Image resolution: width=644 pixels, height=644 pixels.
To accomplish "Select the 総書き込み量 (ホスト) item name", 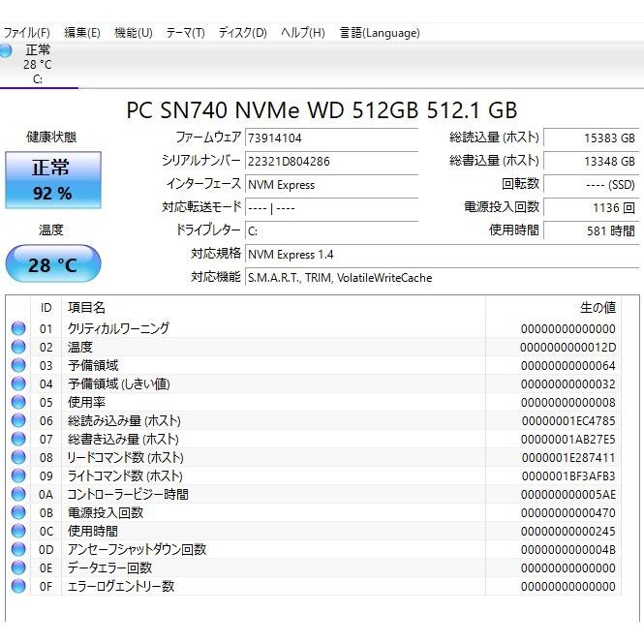I will click(x=123, y=439).
